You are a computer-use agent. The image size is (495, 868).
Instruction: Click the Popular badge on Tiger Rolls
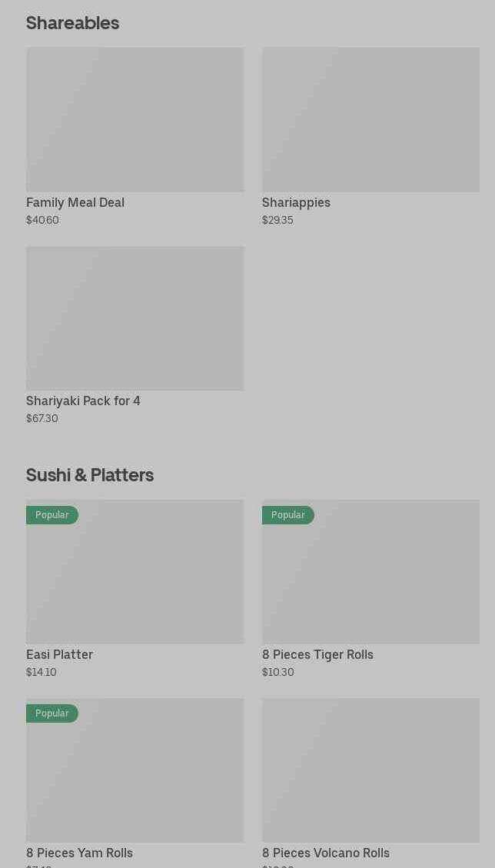(287, 515)
